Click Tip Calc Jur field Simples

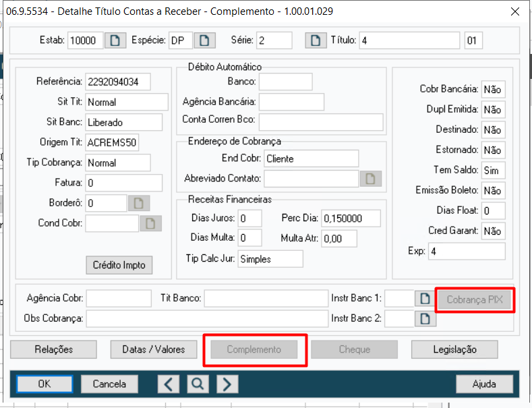tap(270, 259)
